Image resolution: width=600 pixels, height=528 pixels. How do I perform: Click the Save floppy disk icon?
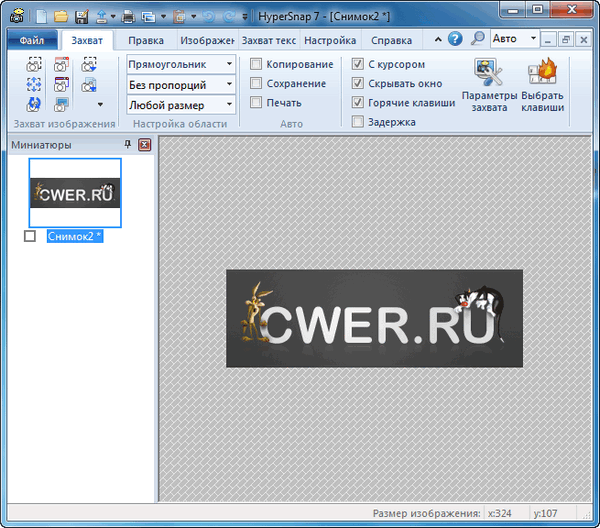tap(81, 16)
